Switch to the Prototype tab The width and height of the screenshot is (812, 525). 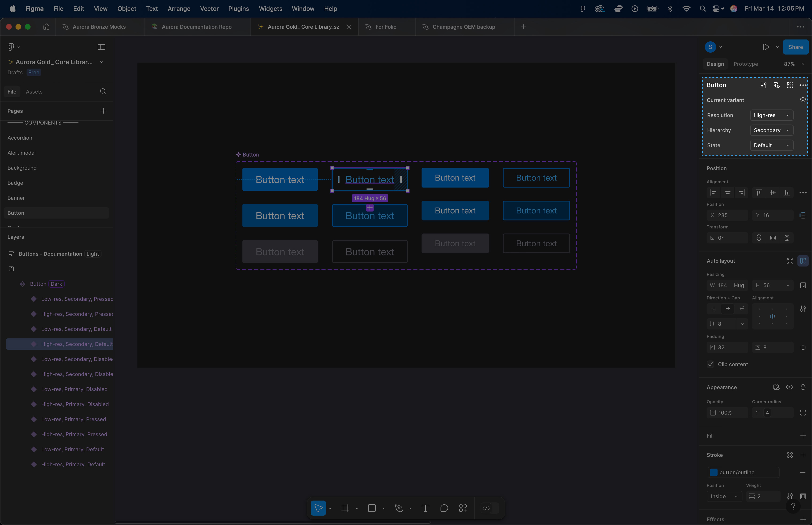pos(746,64)
